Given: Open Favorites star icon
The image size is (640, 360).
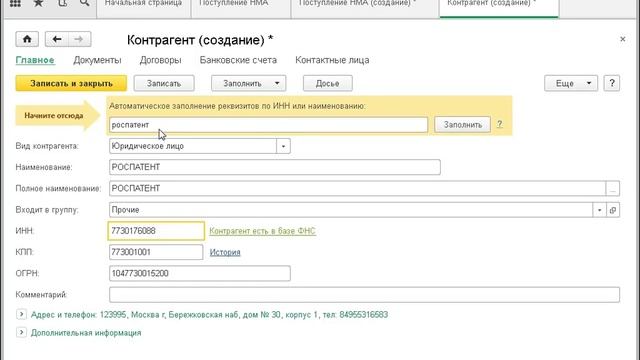Looking at the screenshot, I should (38, 3).
